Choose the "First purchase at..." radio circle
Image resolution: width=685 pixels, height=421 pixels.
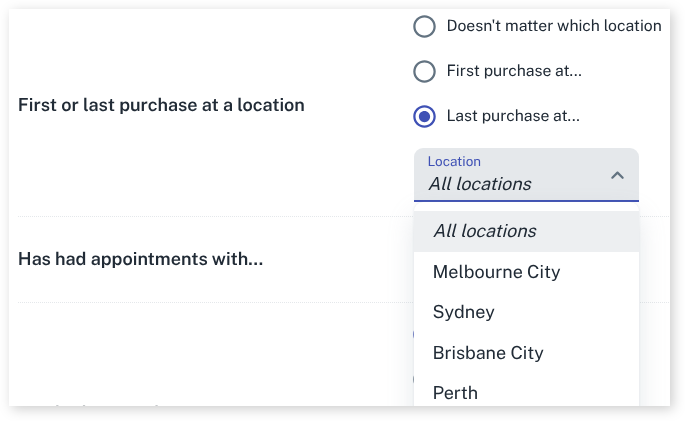coord(424,71)
